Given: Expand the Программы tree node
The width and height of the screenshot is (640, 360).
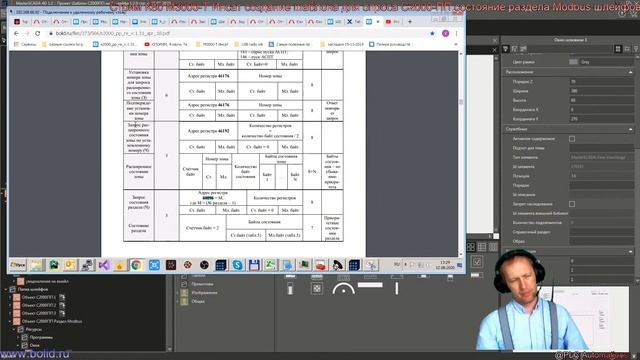Looking at the screenshot, I should 18,338.
